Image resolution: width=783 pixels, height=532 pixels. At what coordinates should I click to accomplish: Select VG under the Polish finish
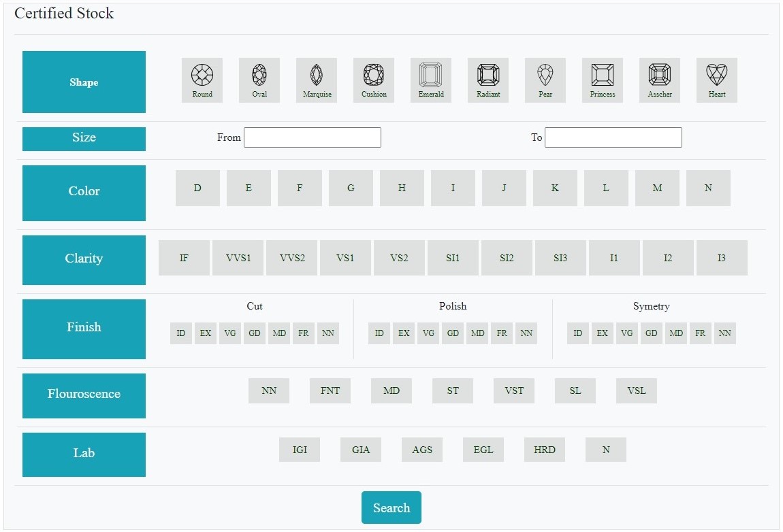(428, 333)
